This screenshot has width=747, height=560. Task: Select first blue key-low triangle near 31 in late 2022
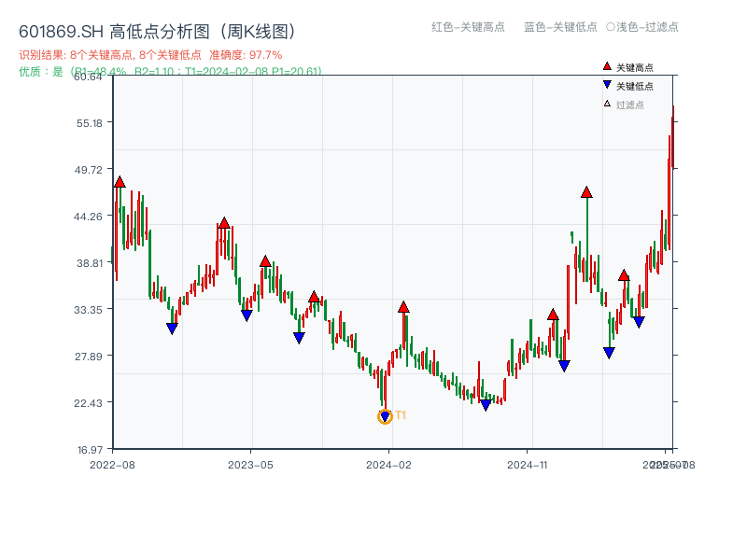172,329
